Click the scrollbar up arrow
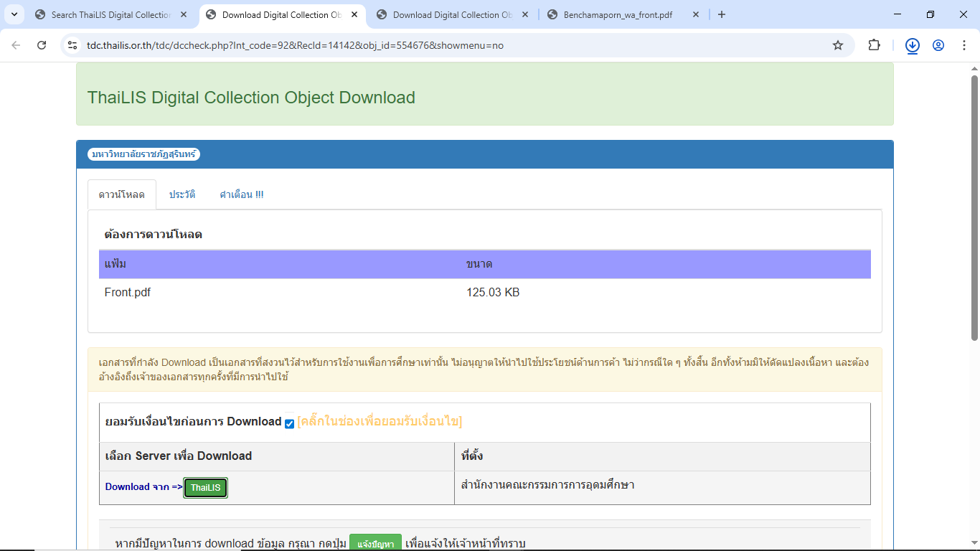 tap(974, 68)
